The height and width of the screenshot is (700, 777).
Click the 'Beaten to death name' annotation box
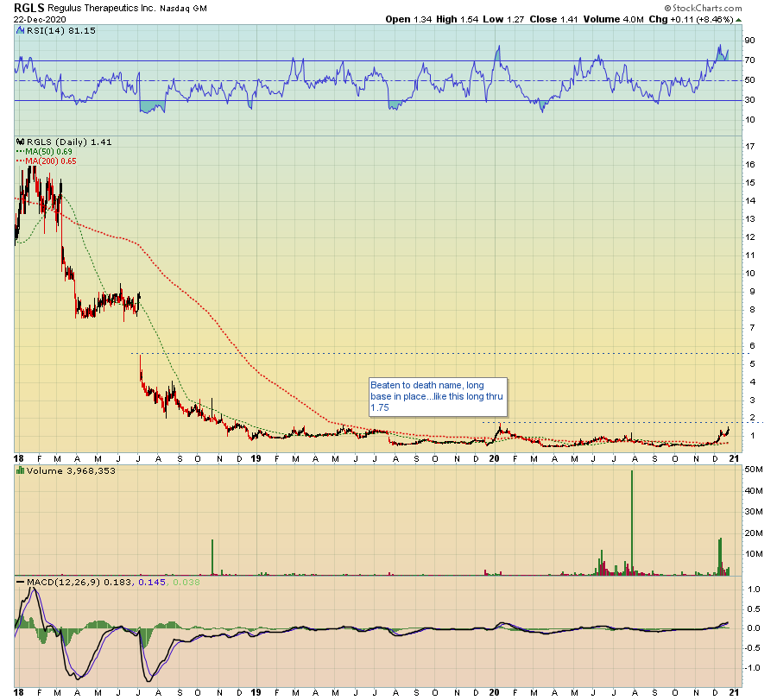pyautogui.click(x=438, y=397)
